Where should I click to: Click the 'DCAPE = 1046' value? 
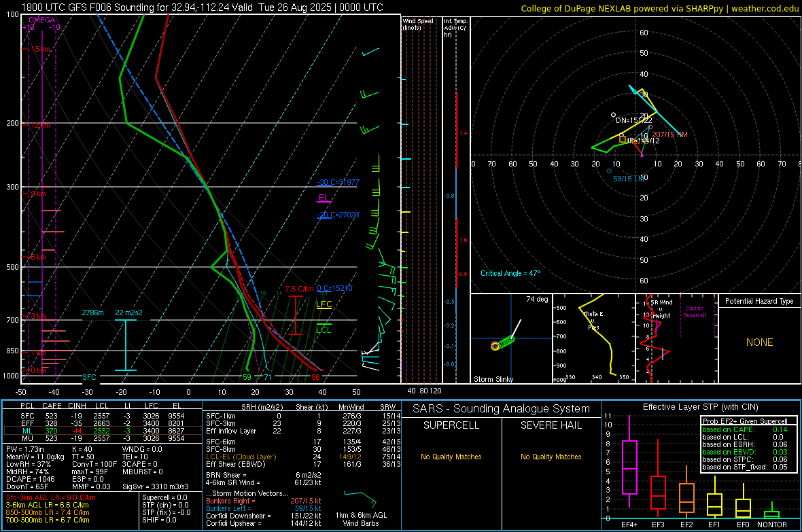29,479
